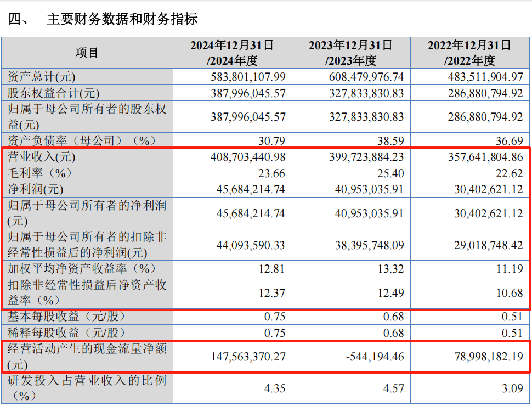Select the 资产负债率（母公司）value 38.59
This screenshot has width=532, height=406.
(390, 141)
